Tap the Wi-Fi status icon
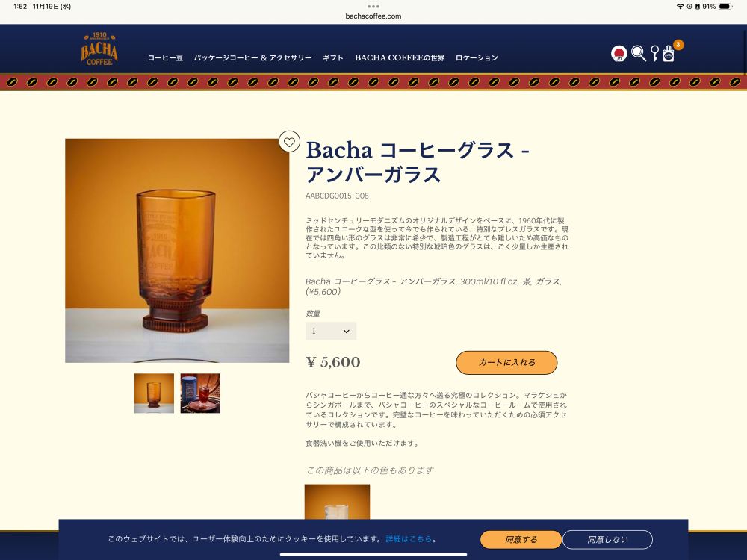 680,7
